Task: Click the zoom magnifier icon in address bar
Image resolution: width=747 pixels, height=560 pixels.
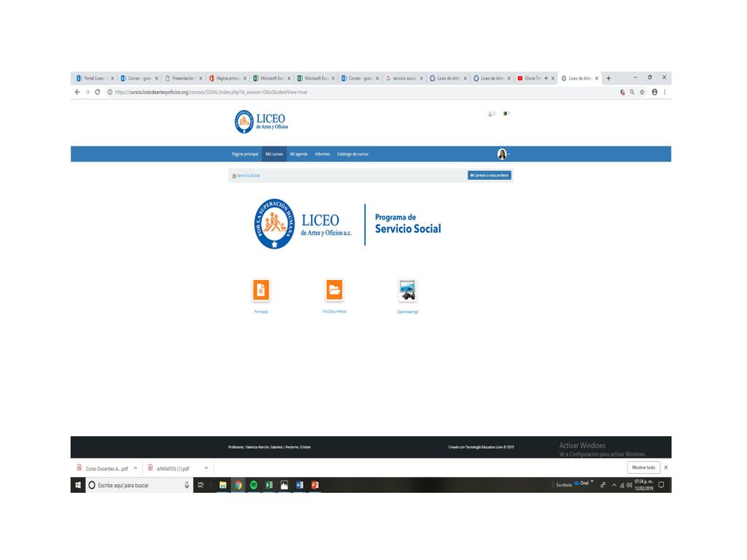Action: pyautogui.click(x=632, y=92)
